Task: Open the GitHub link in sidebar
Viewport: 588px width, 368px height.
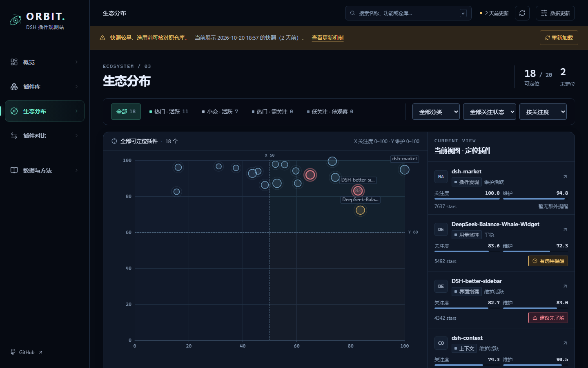Action: click(27, 352)
